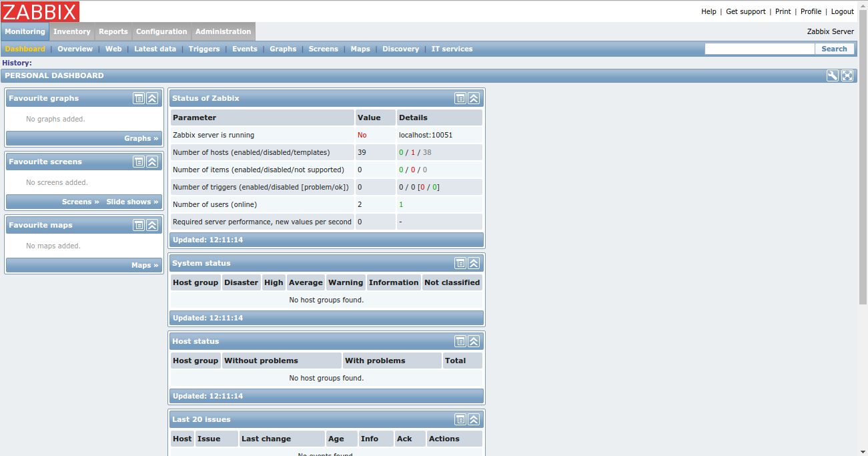Screen dimensions: 868x456
Task: Click the 'Zabbix Server' label
Action: 831,31
